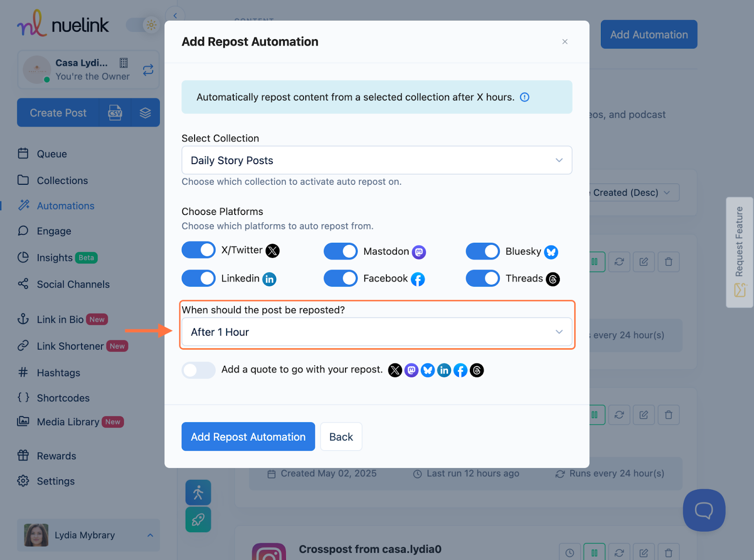
Task: Click the Bluesky butterfly icon beside its toggle
Action: click(551, 252)
